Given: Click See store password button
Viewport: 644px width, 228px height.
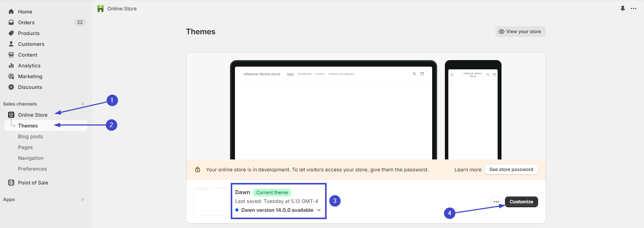Looking at the screenshot, I should (511, 169).
